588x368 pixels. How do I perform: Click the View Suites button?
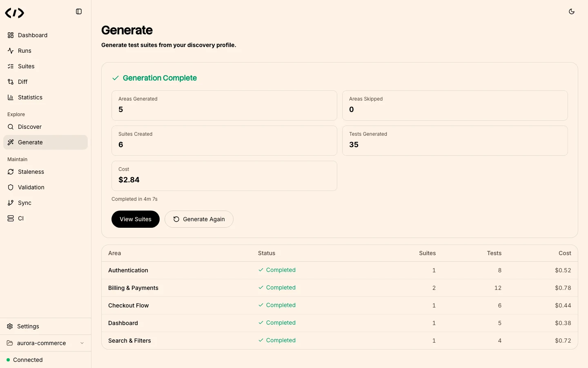point(136,219)
